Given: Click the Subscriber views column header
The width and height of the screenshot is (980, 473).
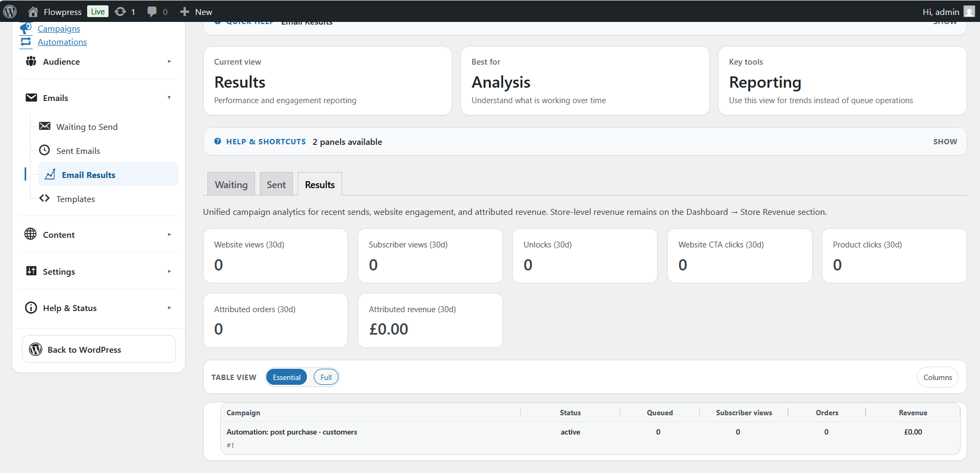Looking at the screenshot, I should pos(744,413).
